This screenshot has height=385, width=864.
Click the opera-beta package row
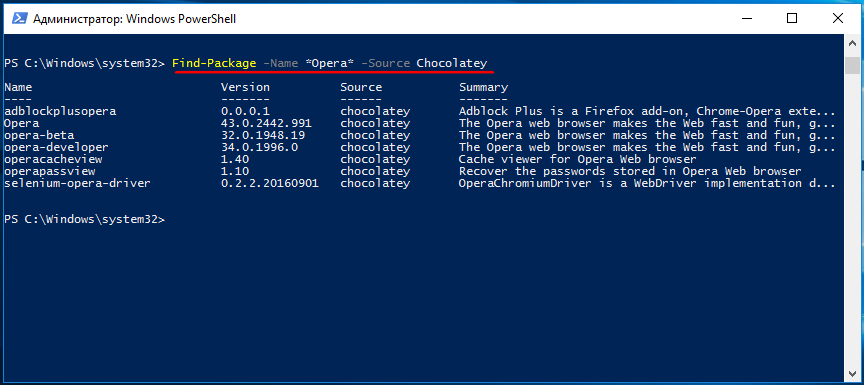420,135
